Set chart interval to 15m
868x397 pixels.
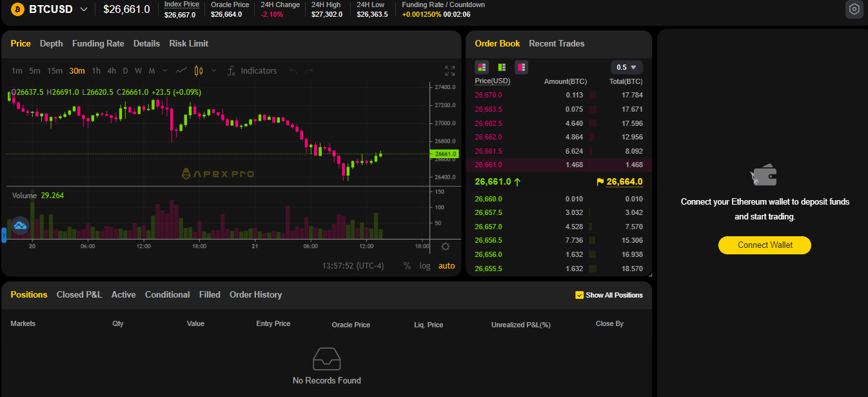(x=55, y=70)
